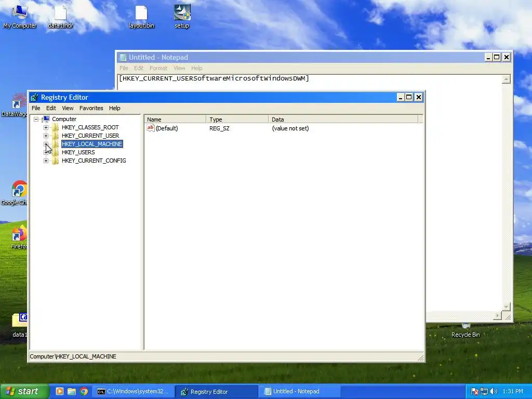Click the (Default) string value icon
The width and height of the screenshot is (532, 399).
[151, 128]
